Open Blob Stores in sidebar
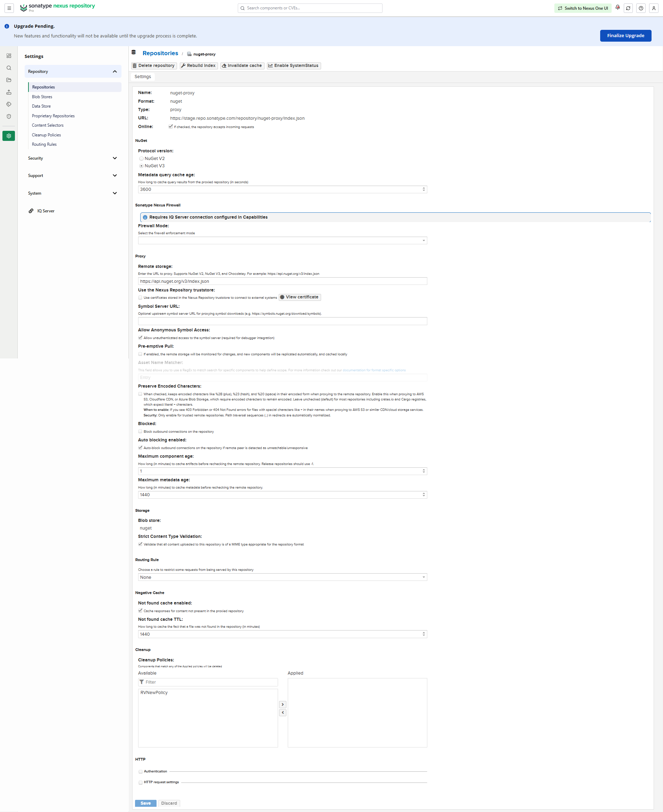The width and height of the screenshot is (663, 812). 42,97
